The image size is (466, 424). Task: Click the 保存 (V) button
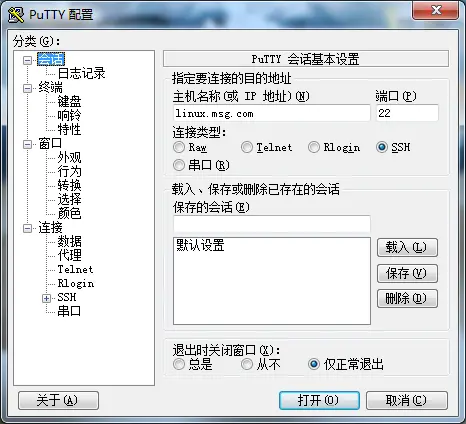[407, 273]
